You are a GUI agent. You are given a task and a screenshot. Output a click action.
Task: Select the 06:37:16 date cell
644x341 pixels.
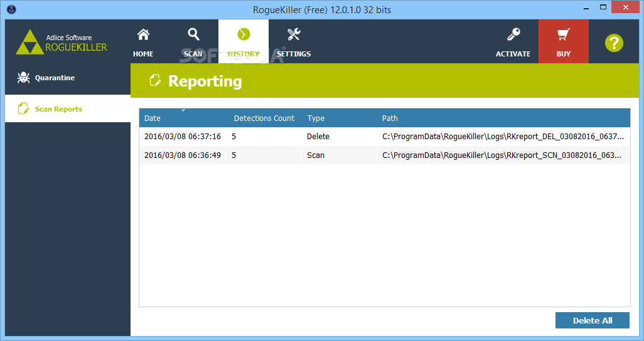[x=183, y=137]
